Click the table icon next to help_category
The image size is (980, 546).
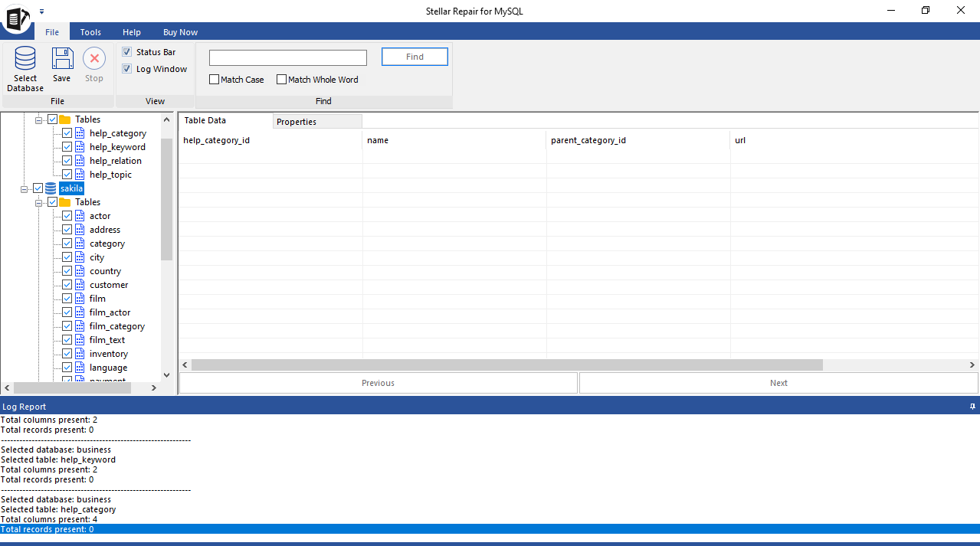pyautogui.click(x=80, y=133)
